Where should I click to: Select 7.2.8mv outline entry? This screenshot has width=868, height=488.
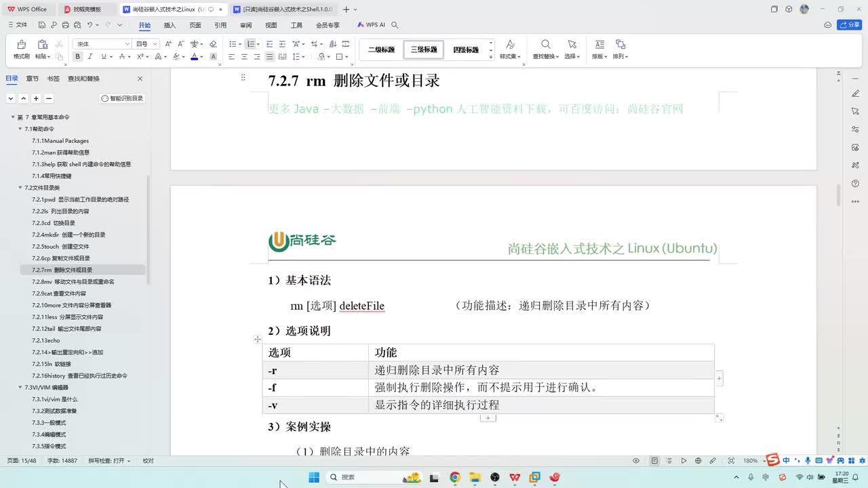point(73,282)
